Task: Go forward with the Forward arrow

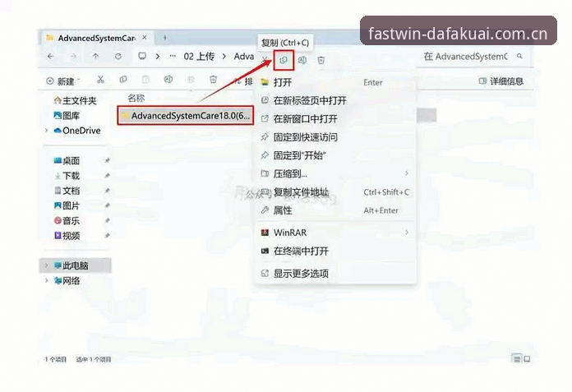Action: [73, 56]
